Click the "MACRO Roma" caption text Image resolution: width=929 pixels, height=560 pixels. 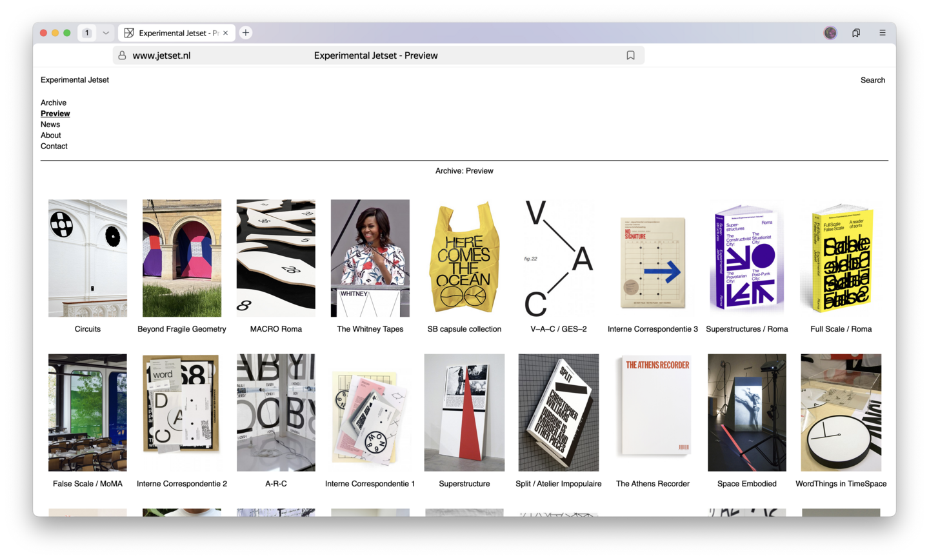click(x=276, y=329)
